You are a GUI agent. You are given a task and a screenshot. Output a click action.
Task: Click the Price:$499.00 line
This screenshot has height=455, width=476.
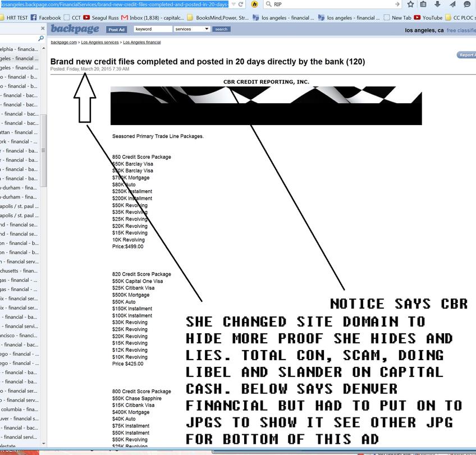point(128,246)
